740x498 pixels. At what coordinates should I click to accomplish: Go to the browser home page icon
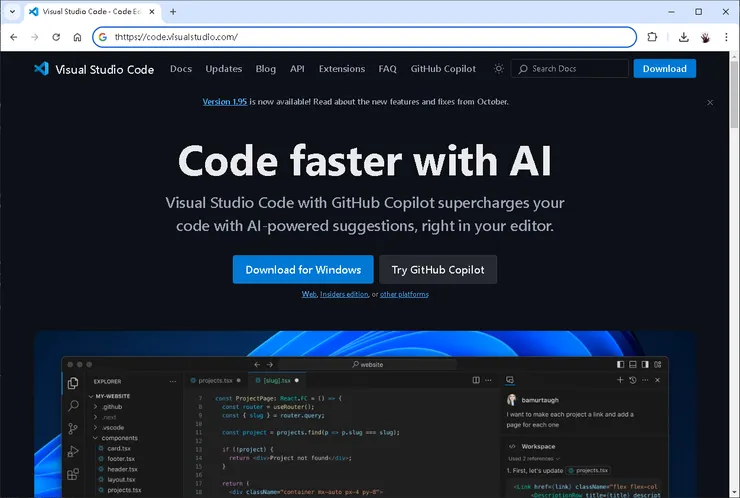pyautogui.click(x=77, y=37)
